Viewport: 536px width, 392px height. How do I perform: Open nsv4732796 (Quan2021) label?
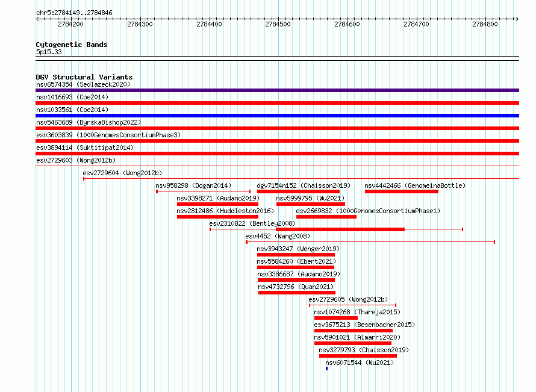296,287
